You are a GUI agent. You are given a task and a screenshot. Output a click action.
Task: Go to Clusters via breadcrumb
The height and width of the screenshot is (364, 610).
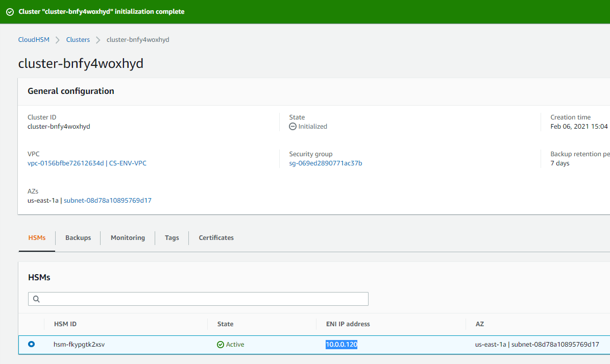[78, 39]
